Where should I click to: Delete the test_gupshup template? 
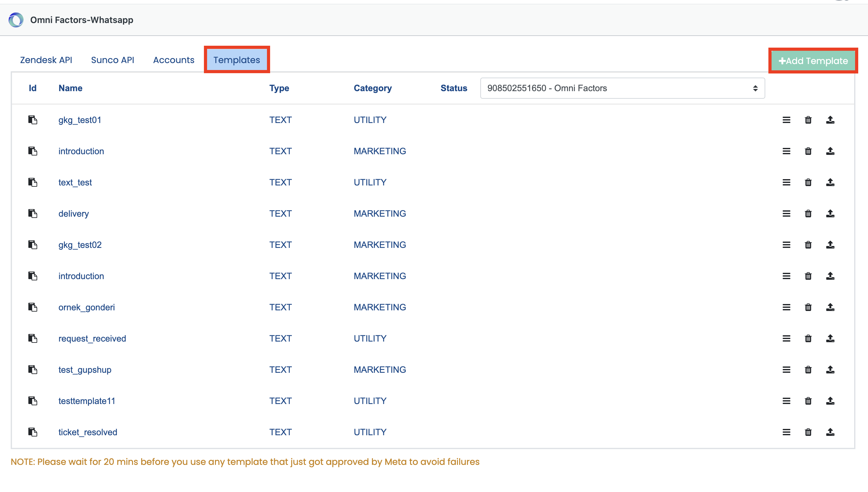click(x=808, y=370)
